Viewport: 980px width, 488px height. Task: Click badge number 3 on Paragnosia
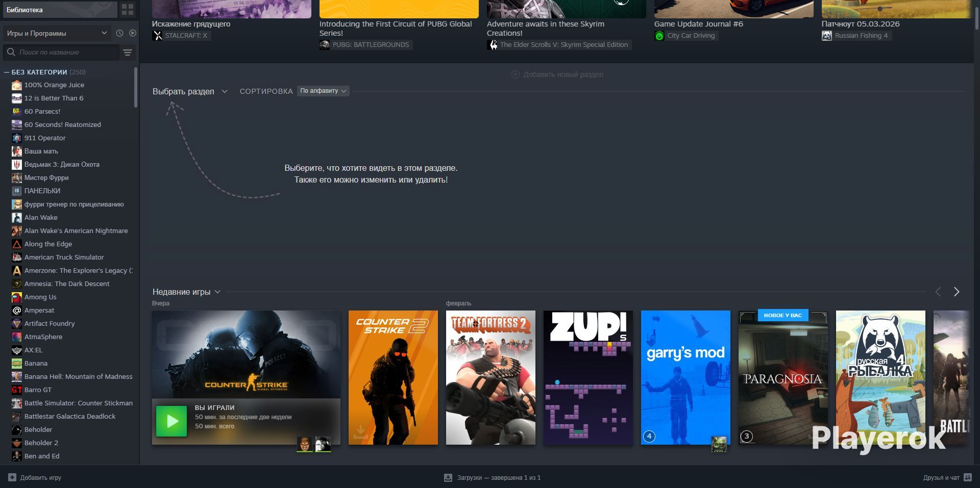(x=747, y=436)
